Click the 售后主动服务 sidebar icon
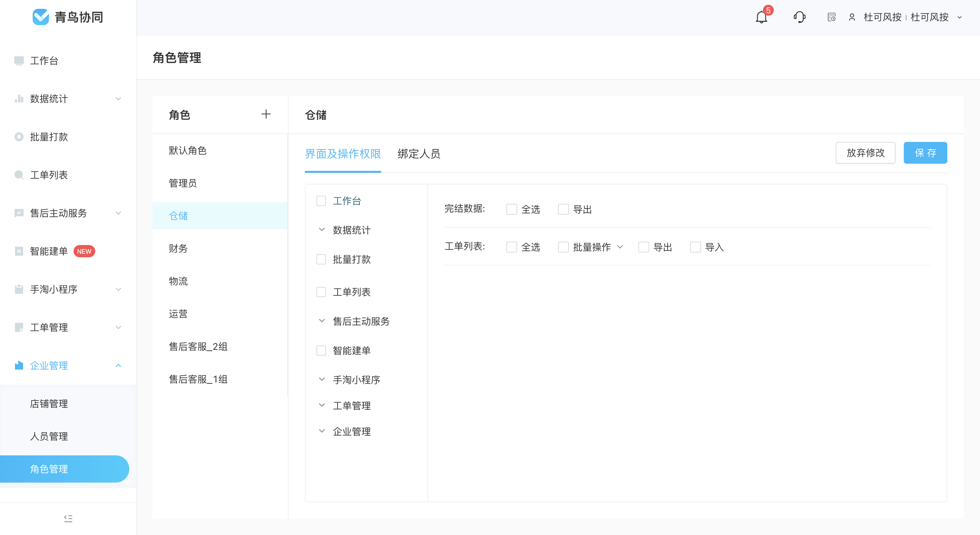 pyautogui.click(x=19, y=213)
